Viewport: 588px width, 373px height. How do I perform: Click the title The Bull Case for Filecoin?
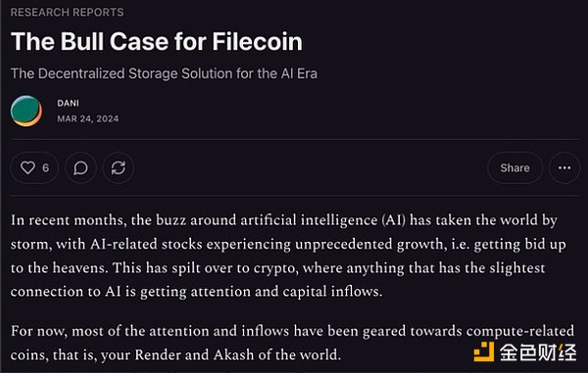(x=157, y=41)
